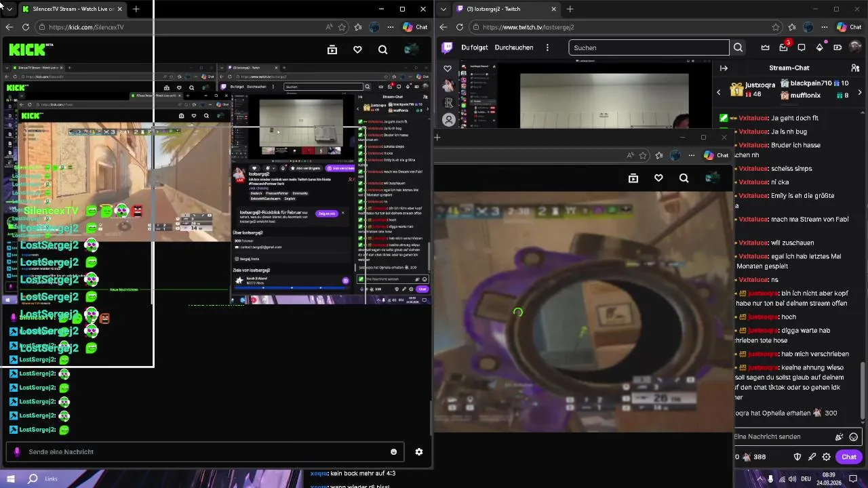Screen dimensions: 868x488
Task: Collapse the Twitch Stream-Chat panel arrow
Action: 724,68
